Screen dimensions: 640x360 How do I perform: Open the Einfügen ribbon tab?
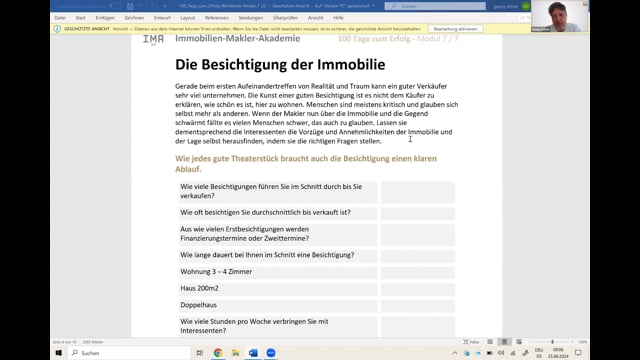pos(105,18)
